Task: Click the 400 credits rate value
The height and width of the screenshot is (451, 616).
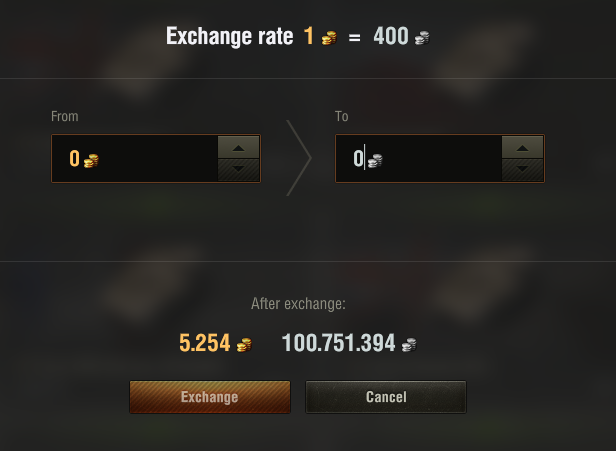Action: [x=390, y=37]
